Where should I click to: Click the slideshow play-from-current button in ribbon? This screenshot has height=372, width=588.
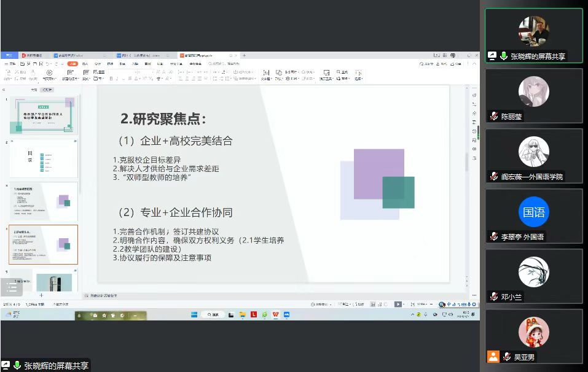tap(49, 72)
